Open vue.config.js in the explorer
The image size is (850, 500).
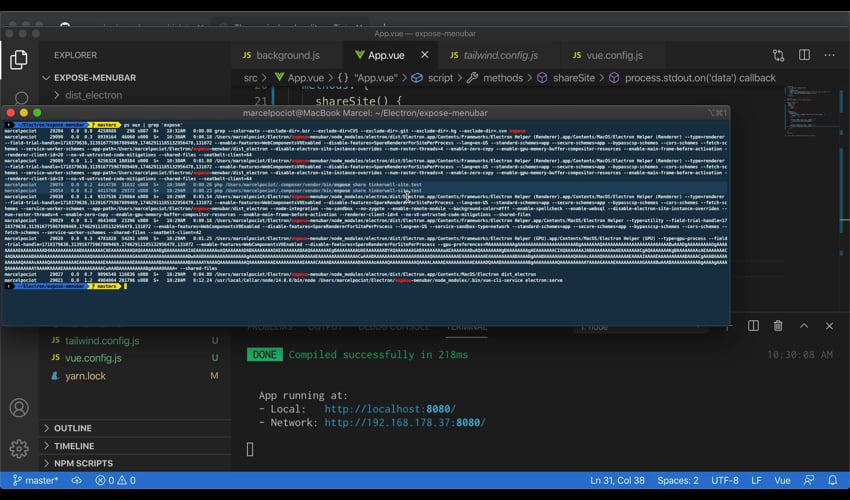[93, 358]
